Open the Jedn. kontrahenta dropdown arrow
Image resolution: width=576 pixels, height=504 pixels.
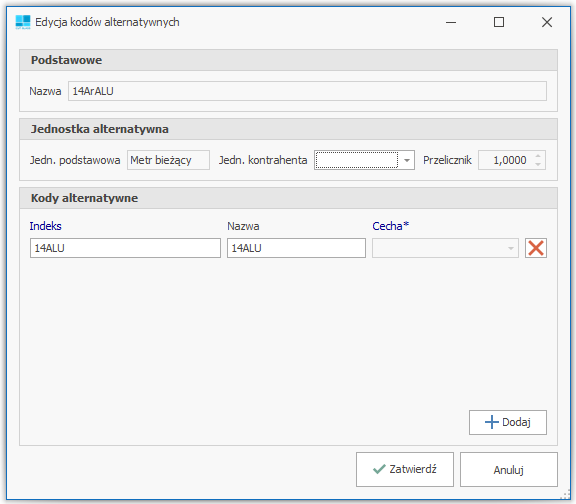click(x=407, y=160)
